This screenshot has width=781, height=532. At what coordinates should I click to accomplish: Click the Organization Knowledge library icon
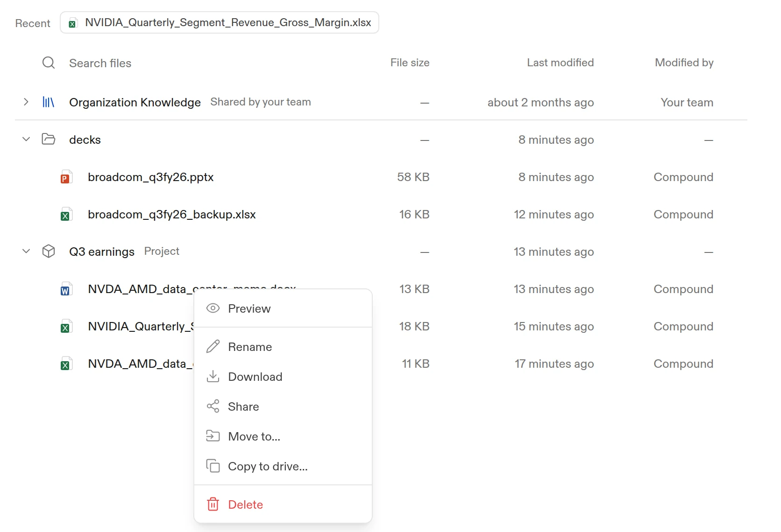pyautogui.click(x=49, y=102)
